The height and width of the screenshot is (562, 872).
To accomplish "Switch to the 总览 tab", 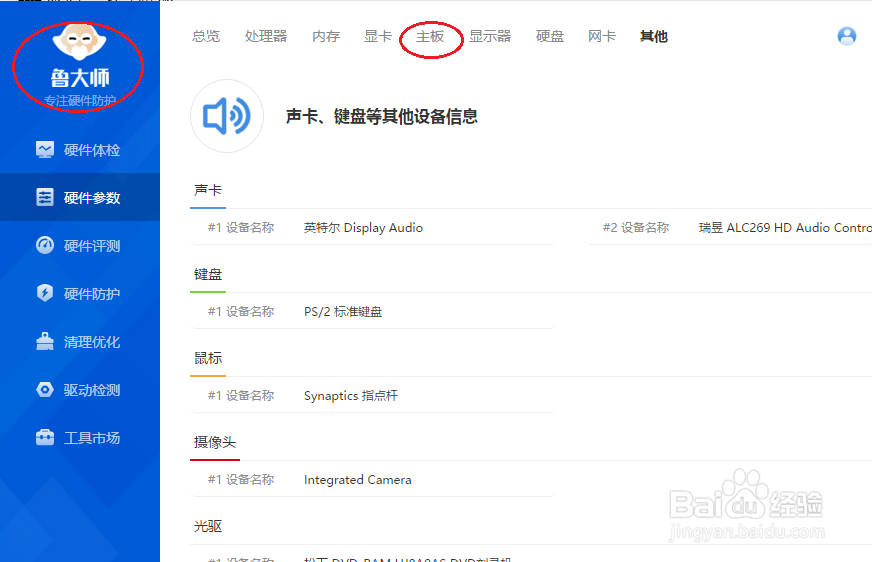I will click(x=206, y=37).
